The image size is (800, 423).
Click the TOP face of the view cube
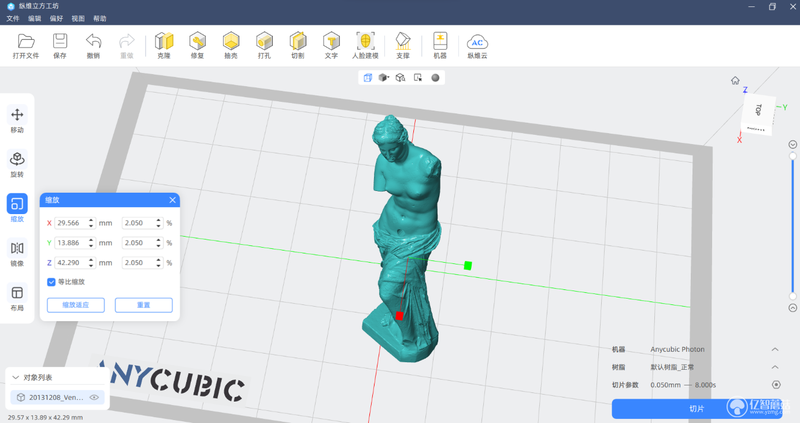pos(759,110)
